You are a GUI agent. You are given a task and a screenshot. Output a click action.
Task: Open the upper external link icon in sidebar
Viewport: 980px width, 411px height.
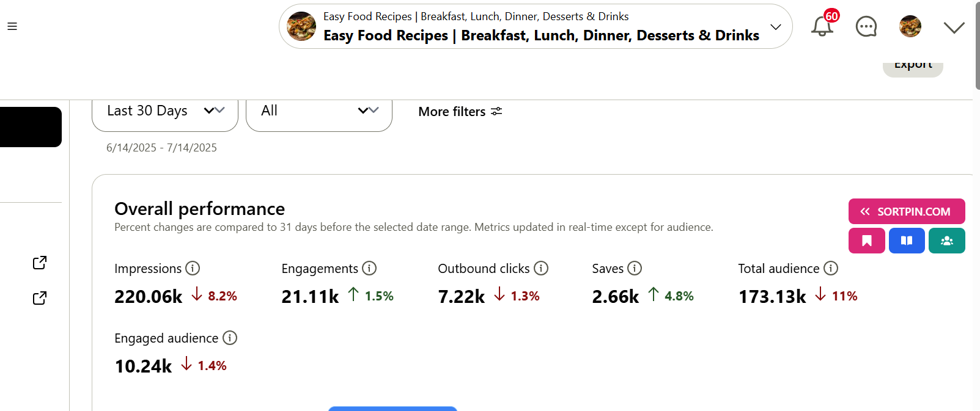(x=40, y=263)
